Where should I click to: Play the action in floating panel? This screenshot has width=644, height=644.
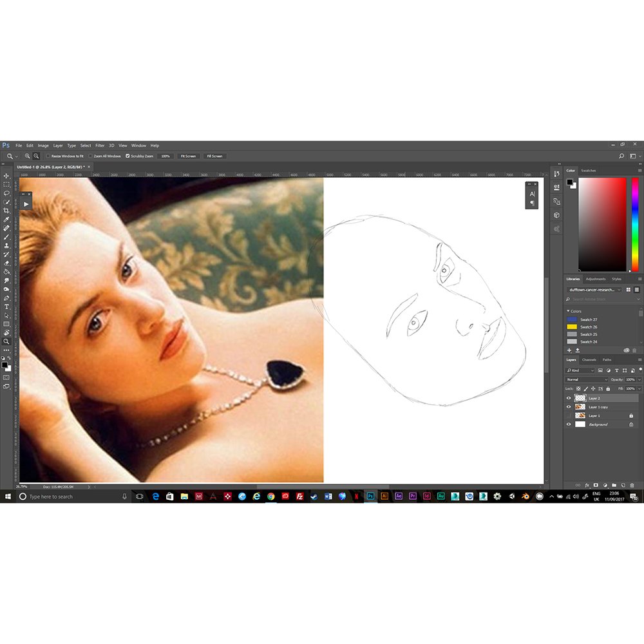point(26,204)
